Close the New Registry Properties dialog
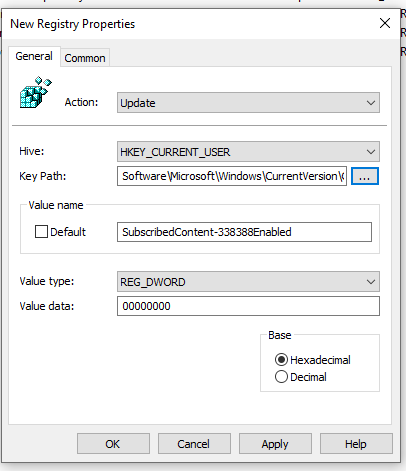 [x=385, y=23]
